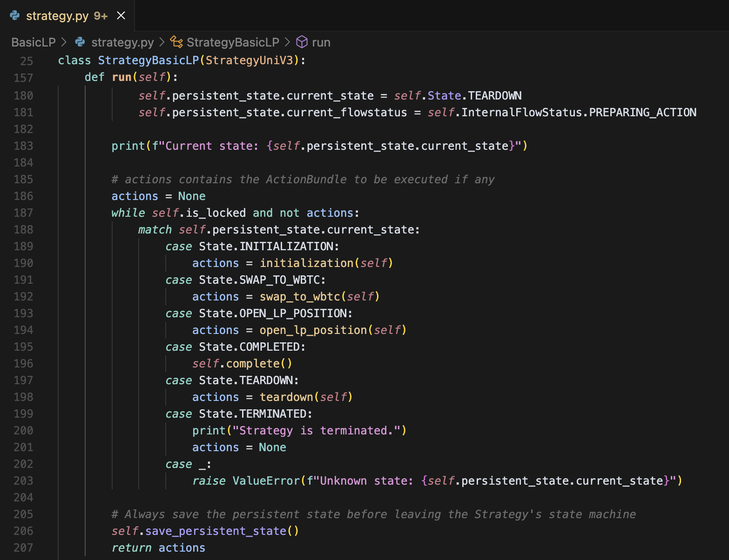Click State.TERMINATED case label
The height and width of the screenshot is (560, 729).
(x=253, y=414)
